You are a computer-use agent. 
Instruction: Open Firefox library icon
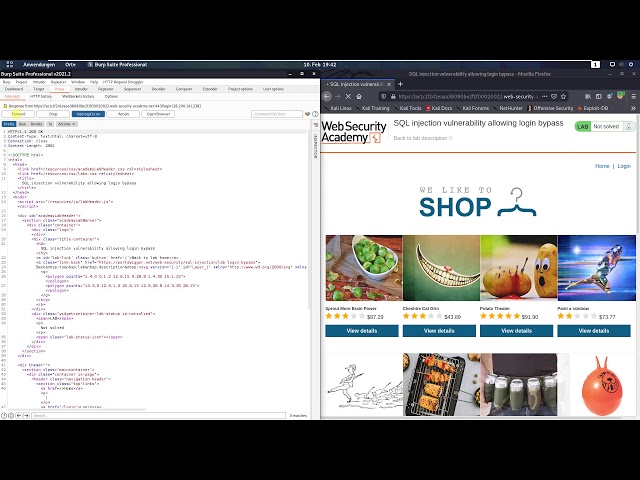(588, 97)
